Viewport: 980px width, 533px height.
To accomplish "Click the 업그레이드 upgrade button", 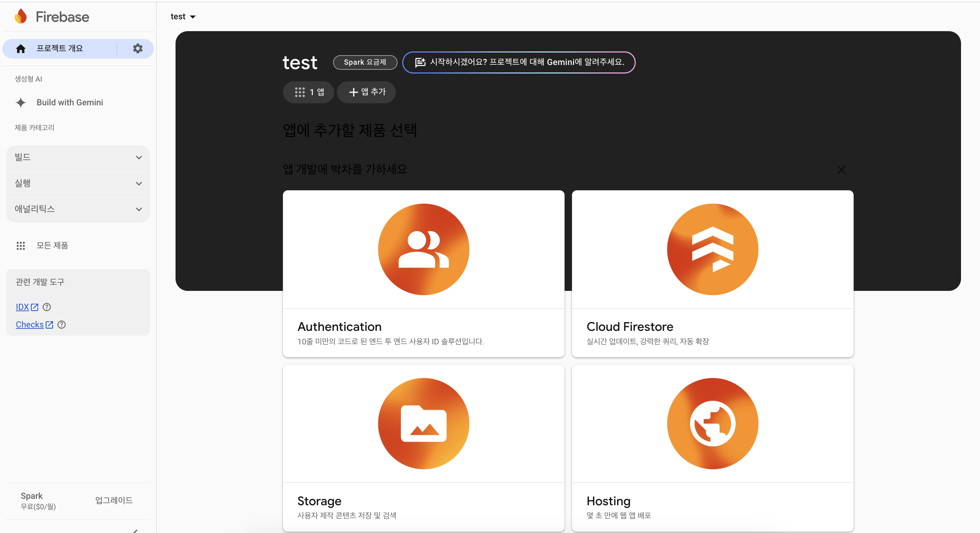I will tap(114, 500).
